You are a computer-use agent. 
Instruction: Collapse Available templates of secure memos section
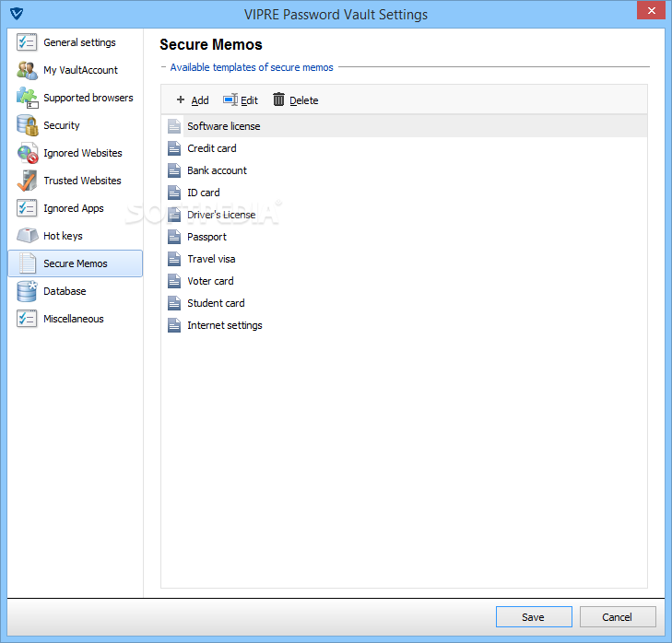(163, 67)
